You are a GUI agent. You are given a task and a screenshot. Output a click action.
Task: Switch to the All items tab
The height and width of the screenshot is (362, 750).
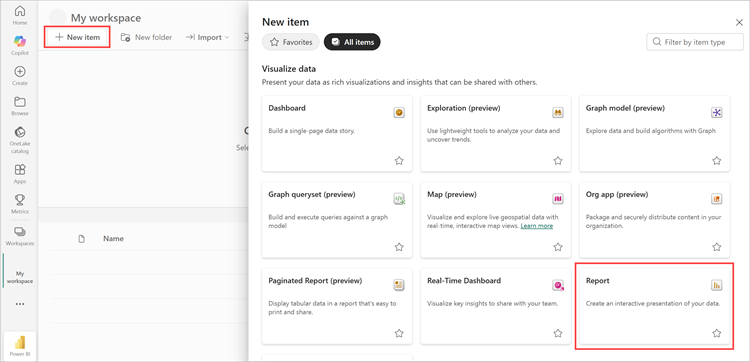(x=352, y=42)
